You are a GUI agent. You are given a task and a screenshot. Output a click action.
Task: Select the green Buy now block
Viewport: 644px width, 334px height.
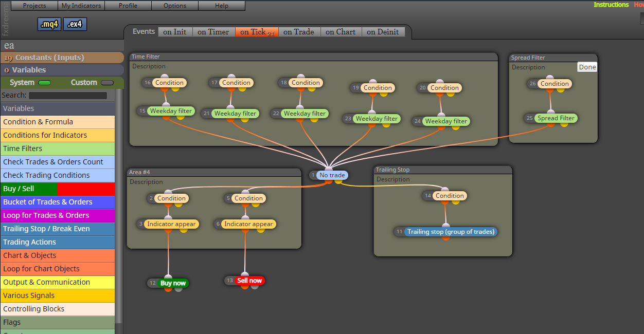(x=173, y=283)
